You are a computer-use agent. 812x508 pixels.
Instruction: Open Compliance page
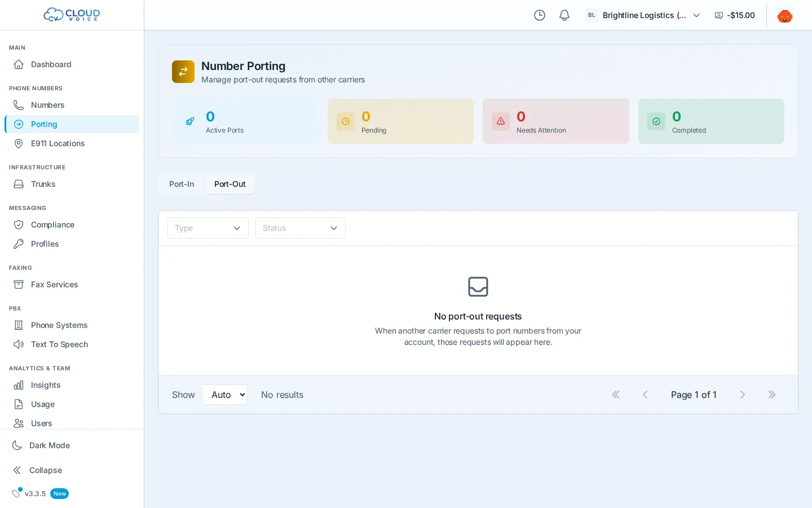click(72, 225)
